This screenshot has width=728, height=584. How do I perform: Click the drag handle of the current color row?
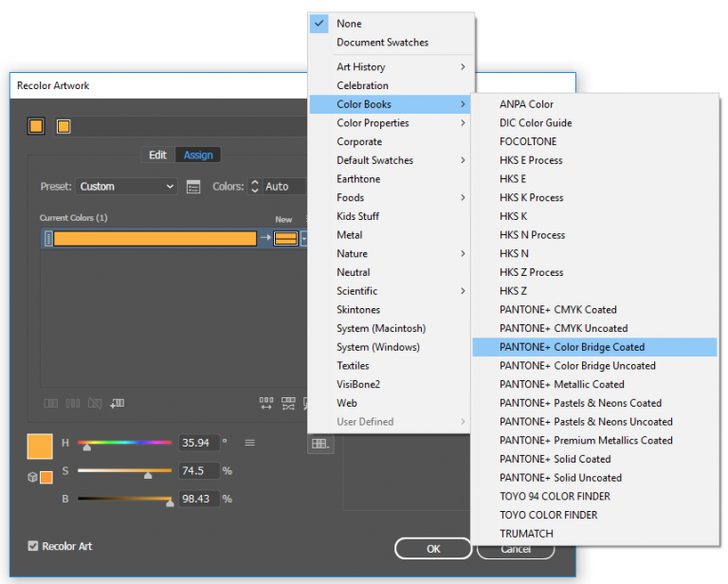(x=48, y=239)
